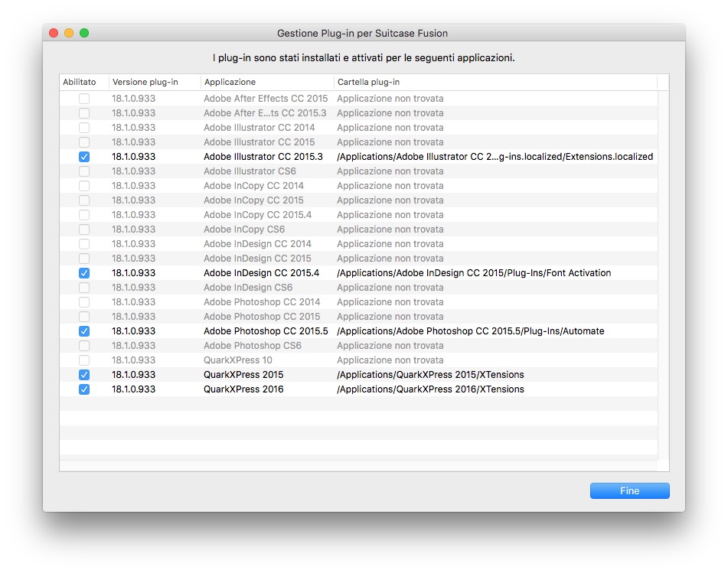728x573 pixels.
Task: Select the Adobe Illustrator CC 2015 name
Action: 259,142
